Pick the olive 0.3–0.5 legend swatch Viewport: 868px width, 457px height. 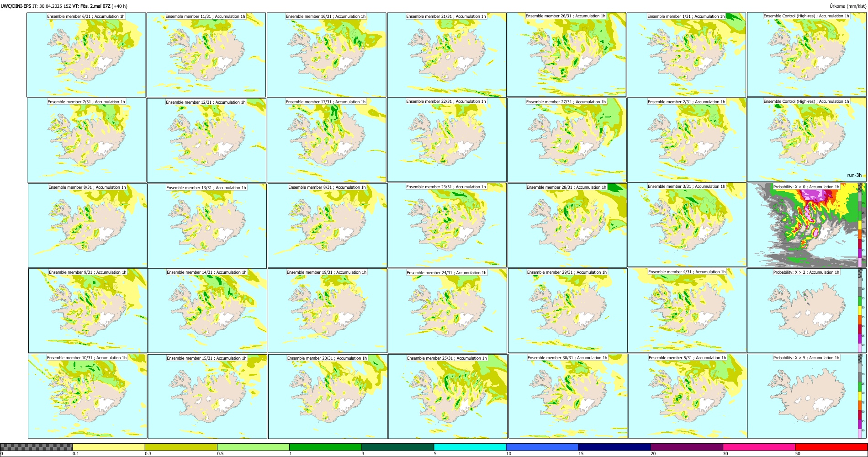pos(181,447)
